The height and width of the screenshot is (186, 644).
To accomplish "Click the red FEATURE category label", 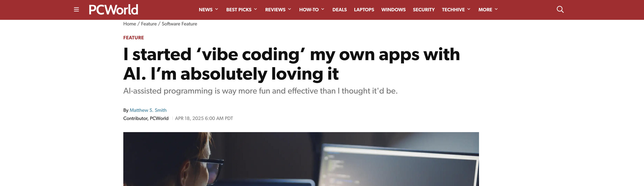I will point(134,38).
